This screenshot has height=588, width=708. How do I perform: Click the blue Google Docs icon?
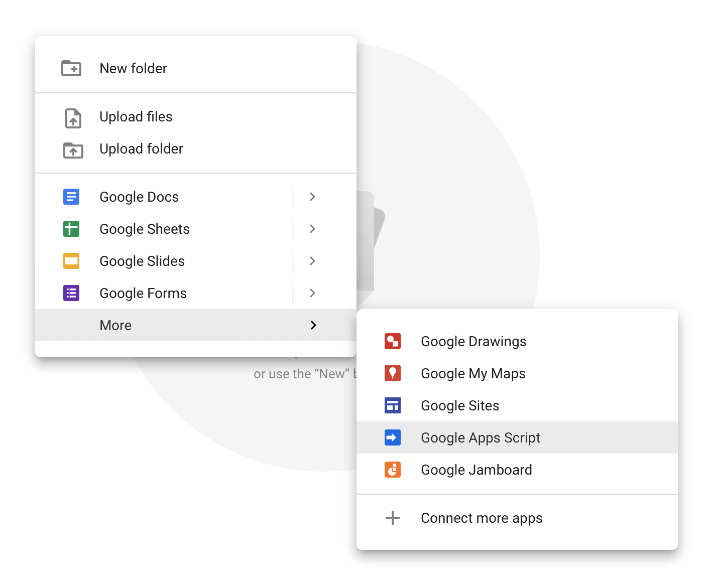click(x=71, y=197)
